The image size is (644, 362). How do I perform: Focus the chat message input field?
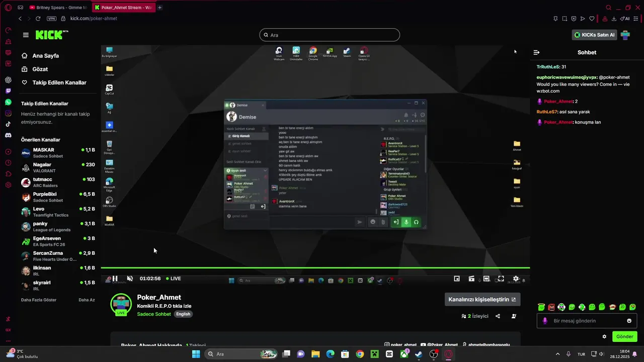point(587,321)
